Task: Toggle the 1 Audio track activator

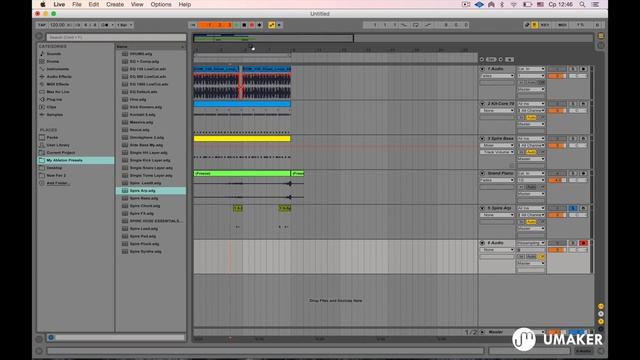Action: point(557,69)
